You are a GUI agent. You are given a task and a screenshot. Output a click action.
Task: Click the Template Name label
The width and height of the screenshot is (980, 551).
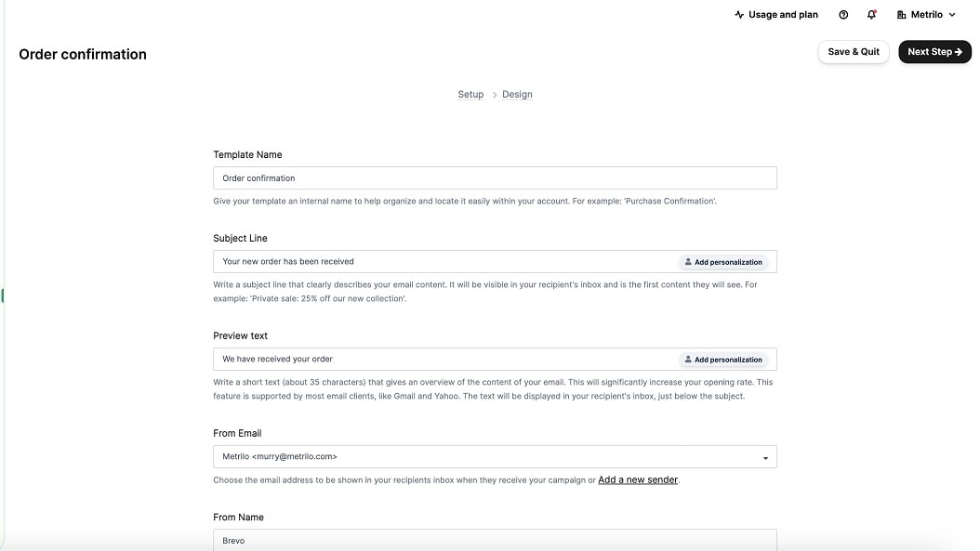pyautogui.click(x=247, y=154)
